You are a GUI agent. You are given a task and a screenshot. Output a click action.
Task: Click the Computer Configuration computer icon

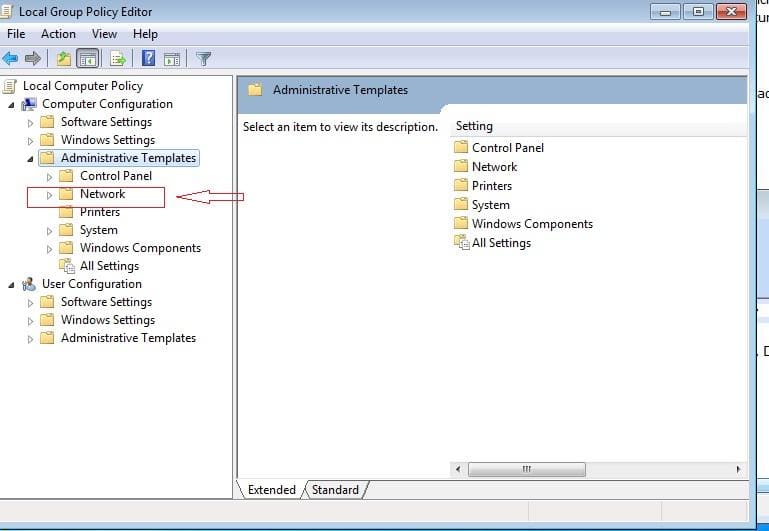tap(29, 104)
